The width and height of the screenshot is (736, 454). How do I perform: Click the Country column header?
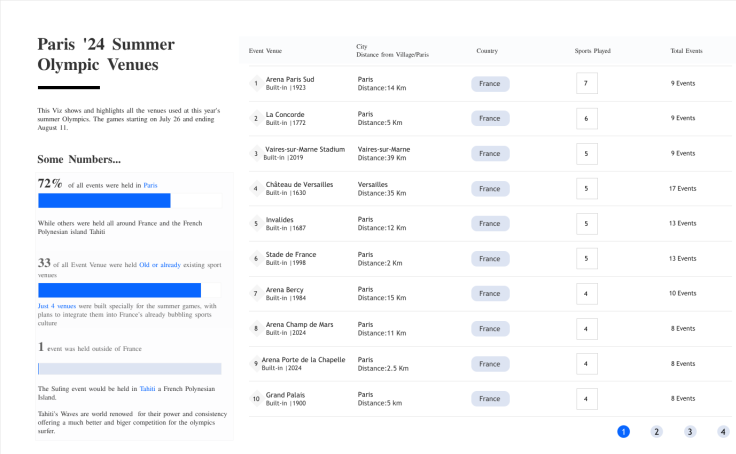[x=487, y=50]
